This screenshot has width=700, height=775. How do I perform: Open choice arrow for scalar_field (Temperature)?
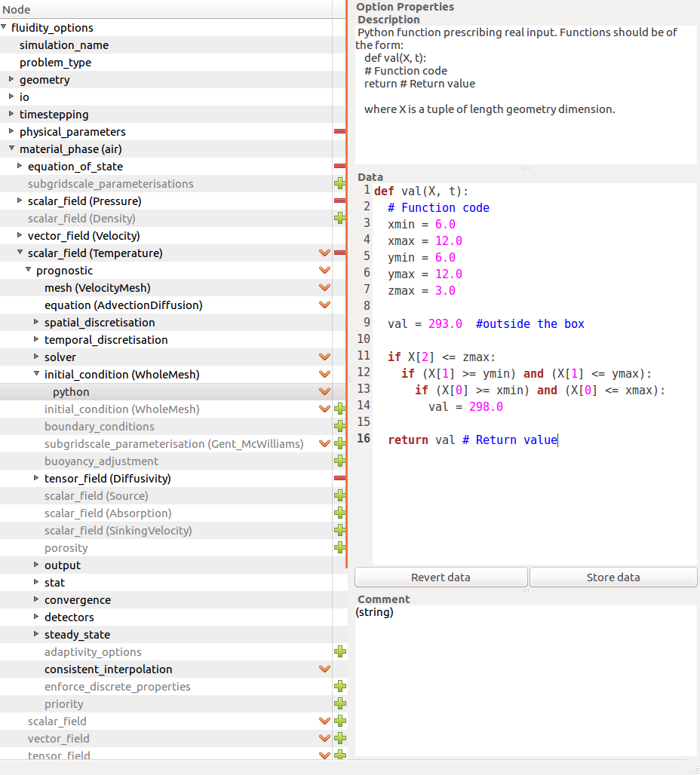pyautogui.click(x=324, y=253)
